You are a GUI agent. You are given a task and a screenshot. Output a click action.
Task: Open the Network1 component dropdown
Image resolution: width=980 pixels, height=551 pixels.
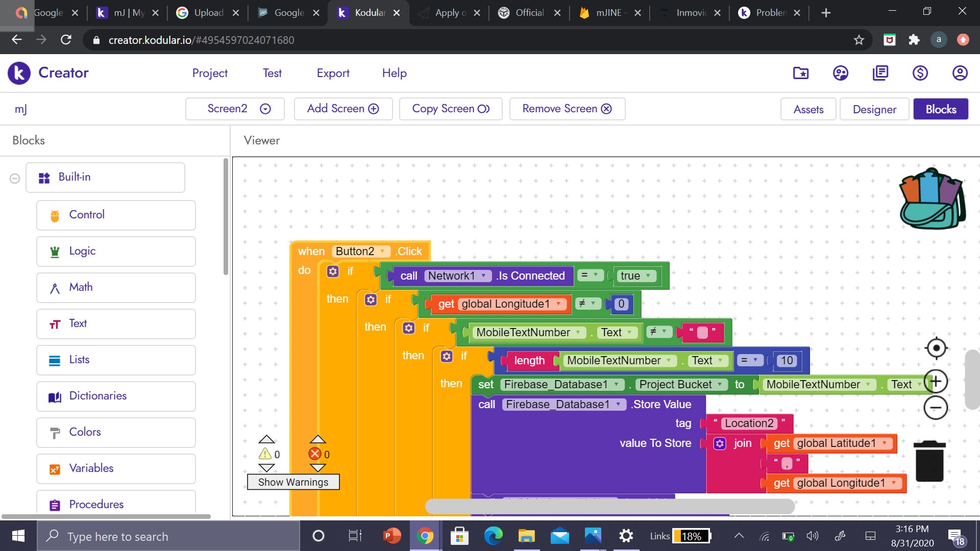[458, 276]
